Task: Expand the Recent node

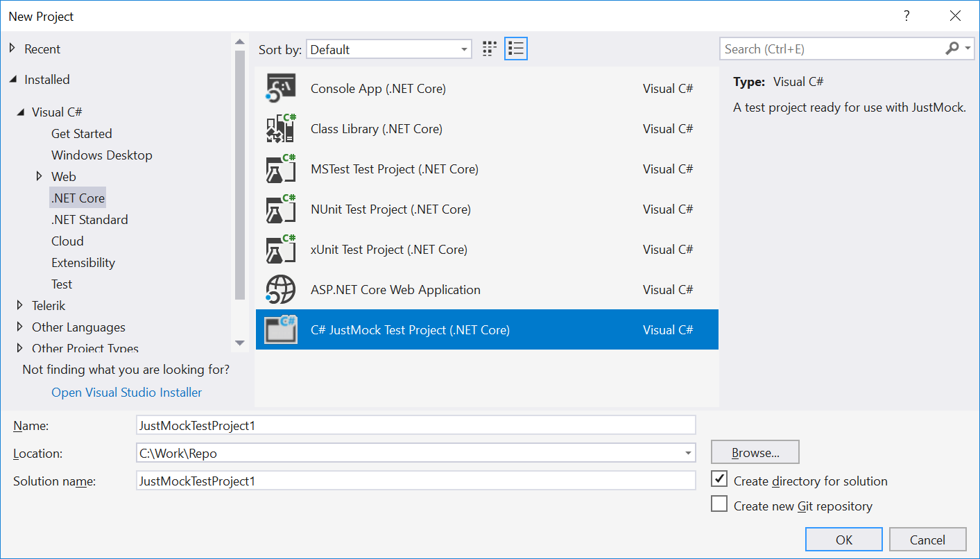Action: [x=12, y=49]
